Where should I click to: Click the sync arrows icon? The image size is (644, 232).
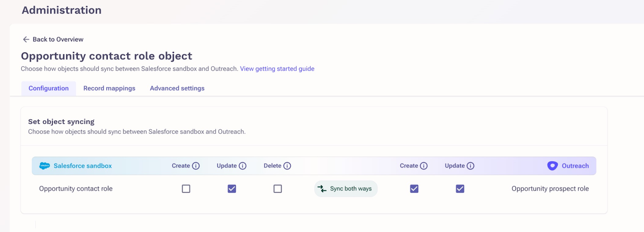tap(322, 189)
